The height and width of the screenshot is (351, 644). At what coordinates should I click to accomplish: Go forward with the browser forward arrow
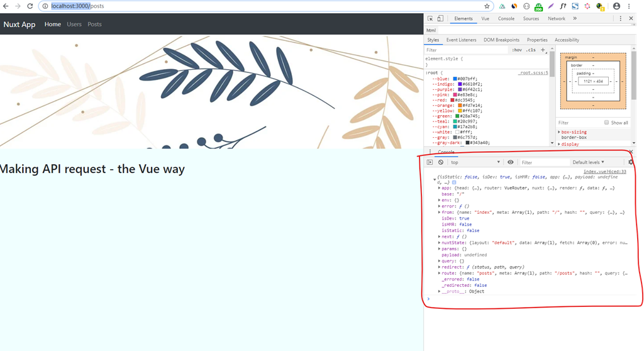[18, 6]
